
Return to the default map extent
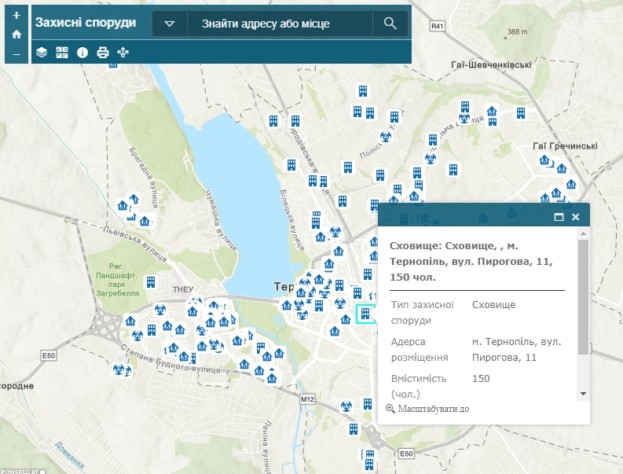16,34
